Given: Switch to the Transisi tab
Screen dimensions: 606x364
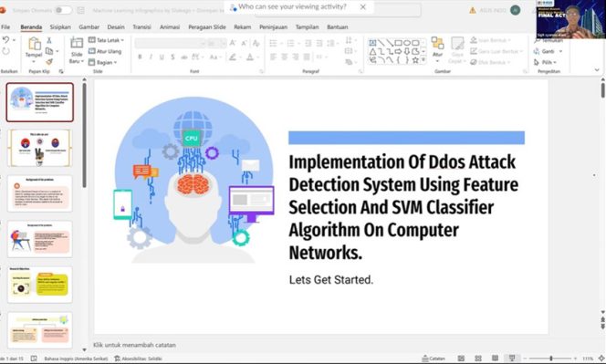Looking at the screenshot, I should (141, 27).
